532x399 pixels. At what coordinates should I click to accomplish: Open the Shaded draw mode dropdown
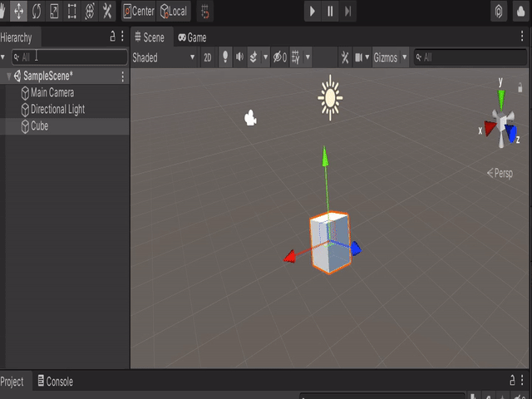pyautogui.click(x=165, y=57)
